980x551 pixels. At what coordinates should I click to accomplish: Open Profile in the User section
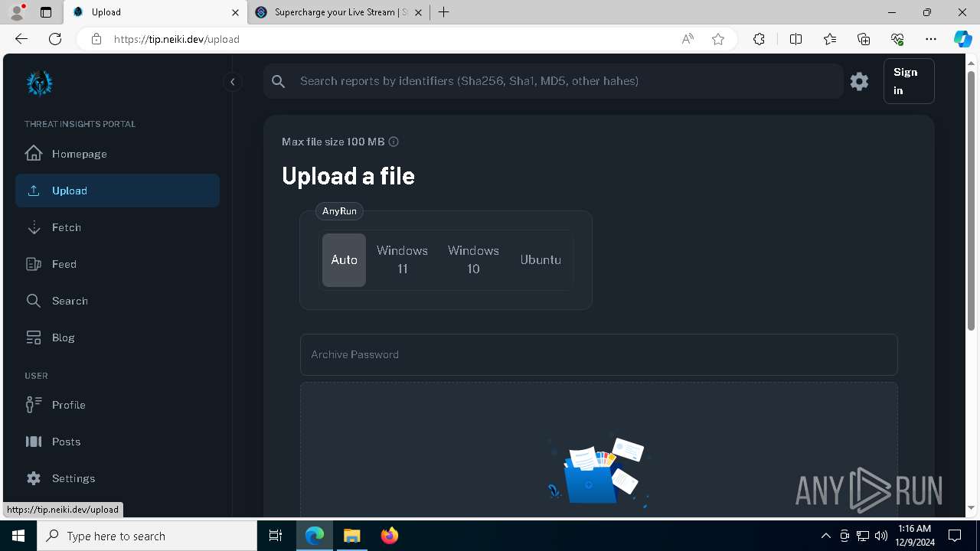(117, 405)
